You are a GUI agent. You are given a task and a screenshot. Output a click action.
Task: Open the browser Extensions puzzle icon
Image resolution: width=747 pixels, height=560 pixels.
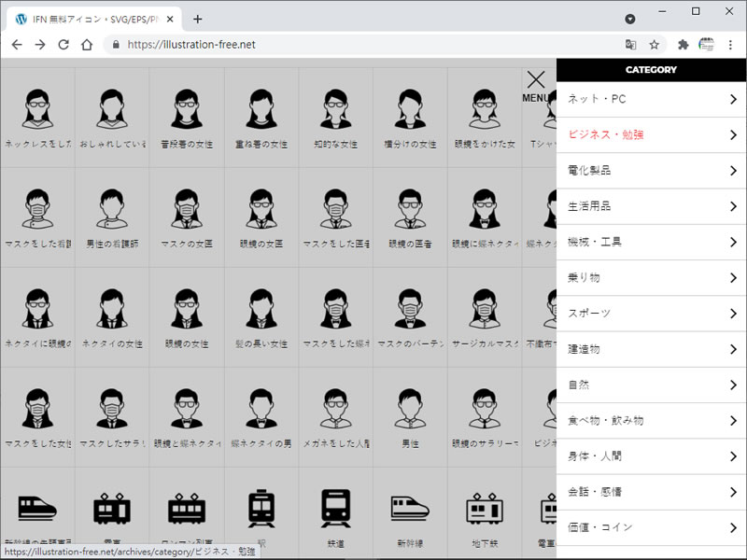tap(683, 44)
